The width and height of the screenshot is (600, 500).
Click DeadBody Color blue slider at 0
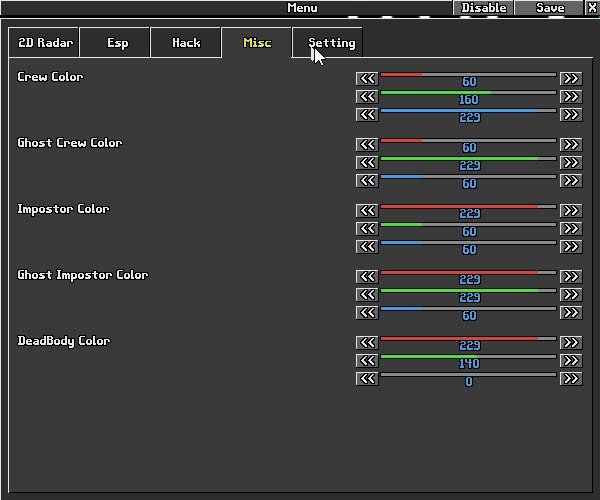point(468,375)
